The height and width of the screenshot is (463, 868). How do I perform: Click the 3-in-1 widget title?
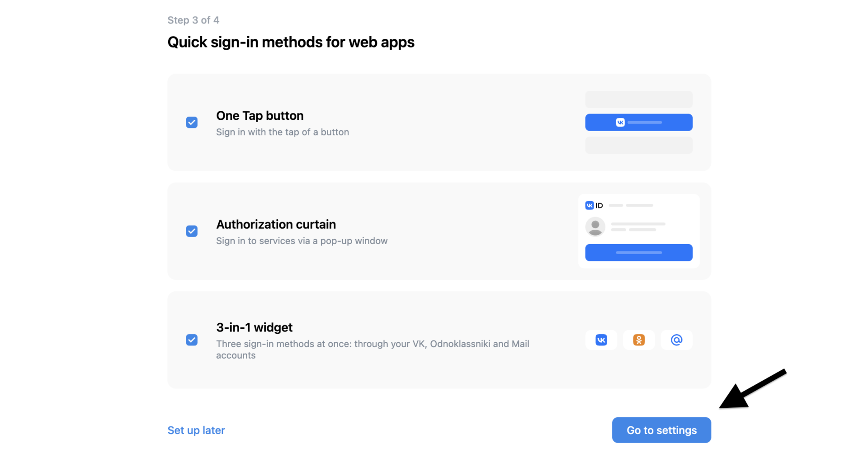coord(255,327)
